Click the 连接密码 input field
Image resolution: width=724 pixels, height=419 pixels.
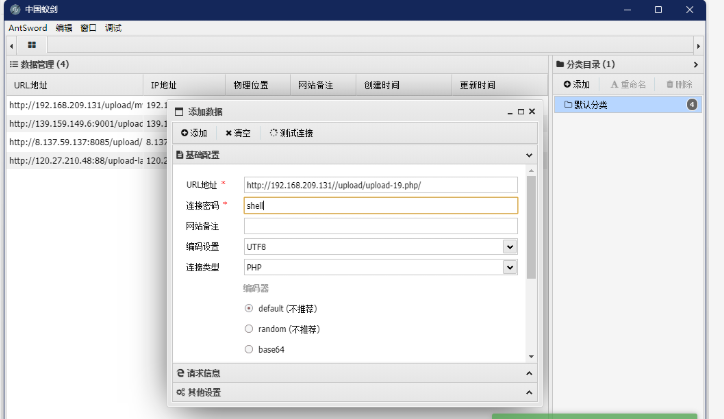click(x=380, y=206)
